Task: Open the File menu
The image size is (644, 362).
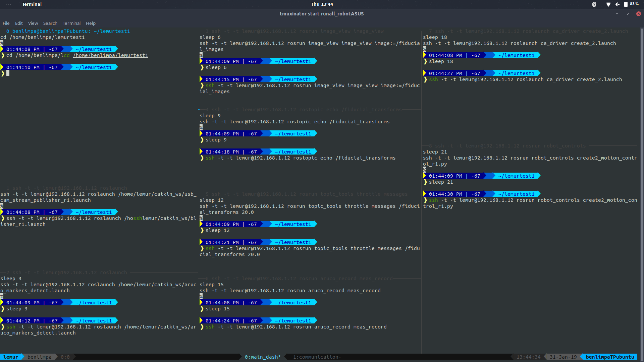Action: click(x=6, y=23)
